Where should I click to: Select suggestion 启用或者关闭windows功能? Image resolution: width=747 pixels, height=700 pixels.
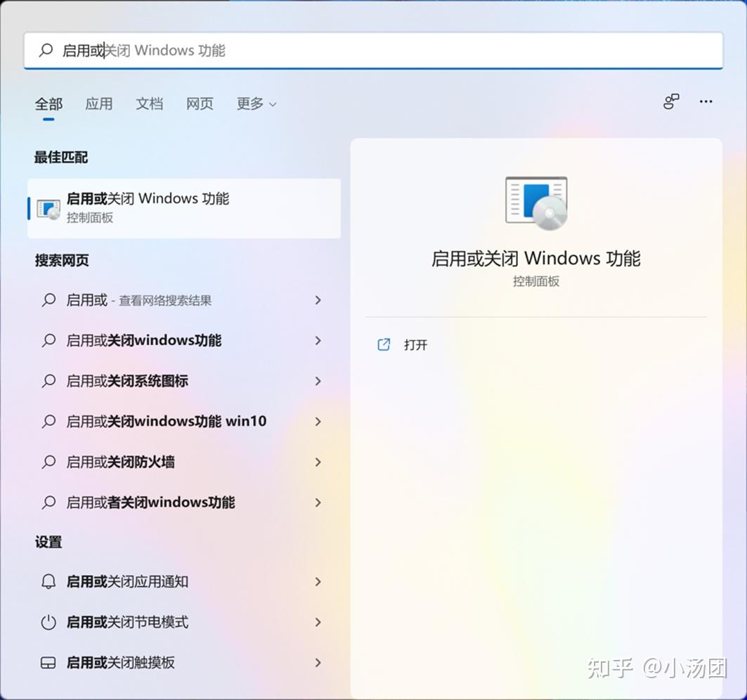click(x=184, y=503)
